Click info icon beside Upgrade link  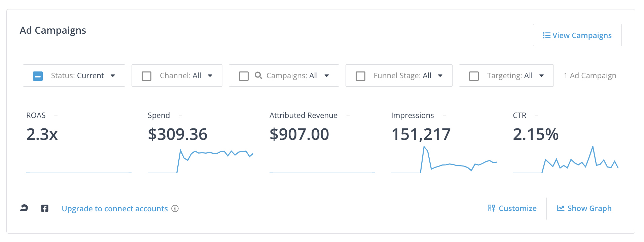point(175,209)
